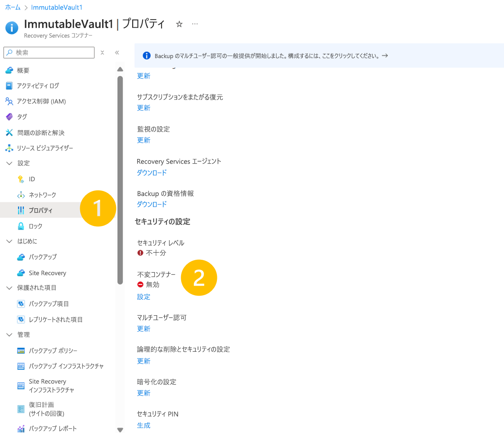The width and height of the screenshot is (504, 433).
Task: Collapse the 設定 section
Action: tap(9, 163)
